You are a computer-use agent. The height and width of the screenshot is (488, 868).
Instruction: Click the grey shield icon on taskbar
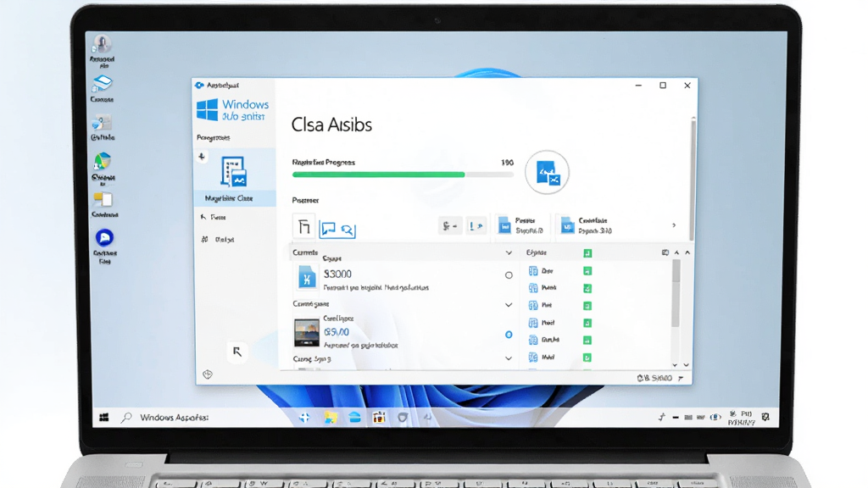pyautogui.click(x=403, y=418)
